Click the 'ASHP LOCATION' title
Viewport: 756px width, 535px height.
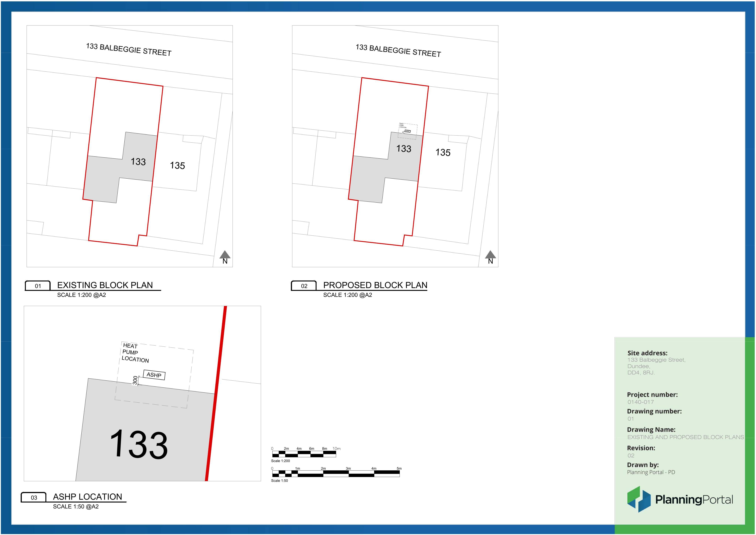point(88,496)
